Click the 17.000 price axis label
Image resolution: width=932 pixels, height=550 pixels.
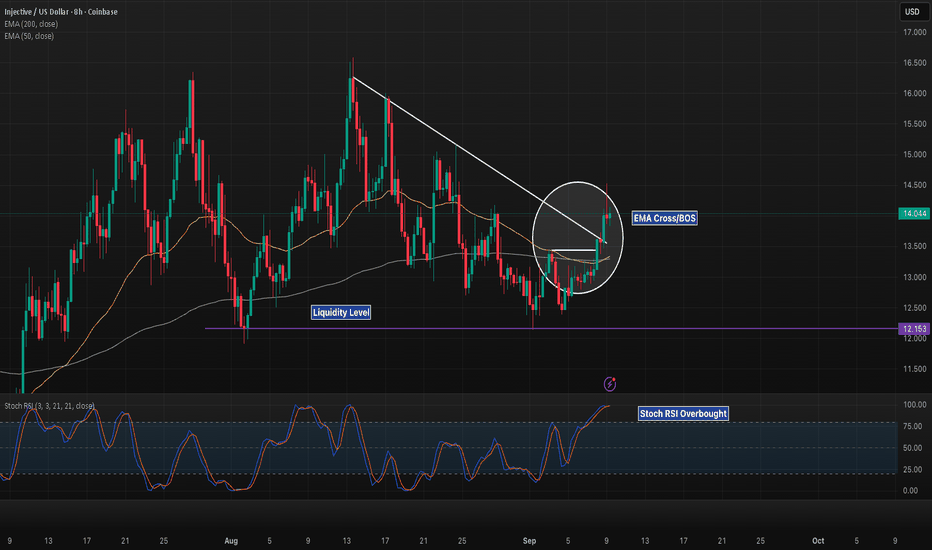pyautogui.click(x=912, y=33)
